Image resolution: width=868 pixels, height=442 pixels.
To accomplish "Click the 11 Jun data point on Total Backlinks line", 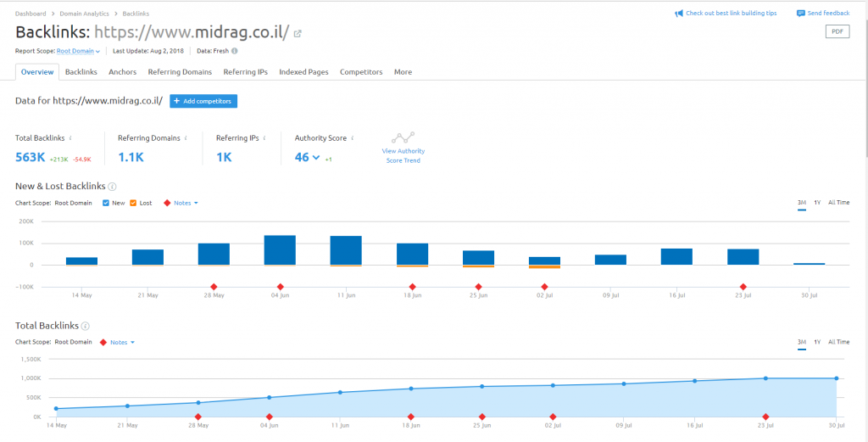I will (340, 392).
